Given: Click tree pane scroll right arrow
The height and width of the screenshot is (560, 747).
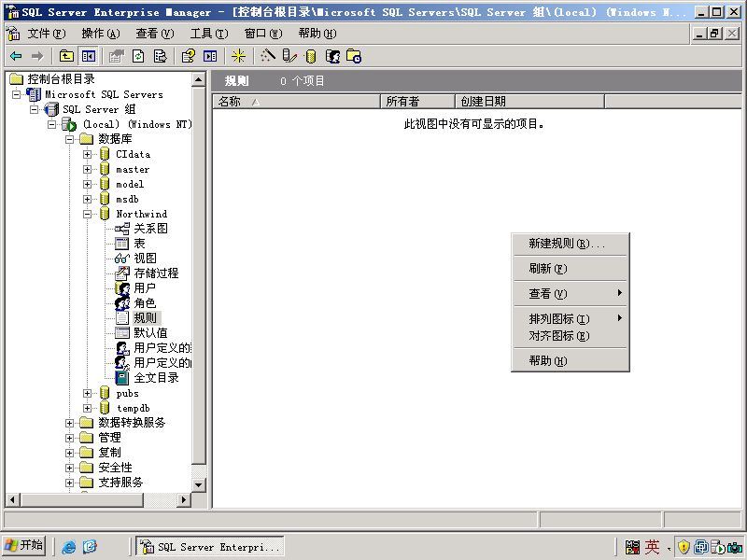Looking at the screenshot, I should (x=183, y=500).
